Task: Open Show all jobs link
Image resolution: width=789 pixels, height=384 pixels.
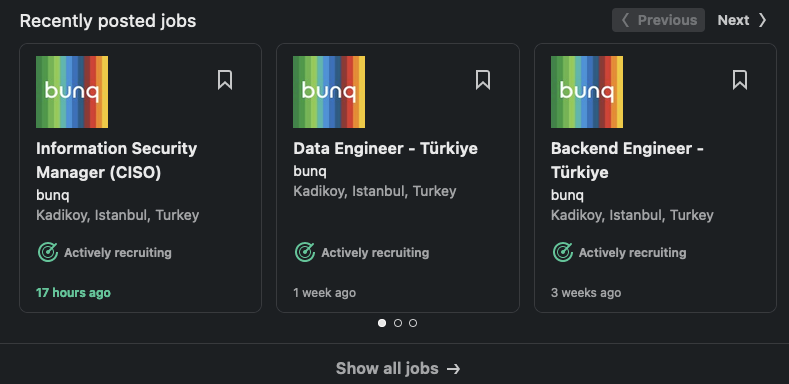Action: click(398, 368)
